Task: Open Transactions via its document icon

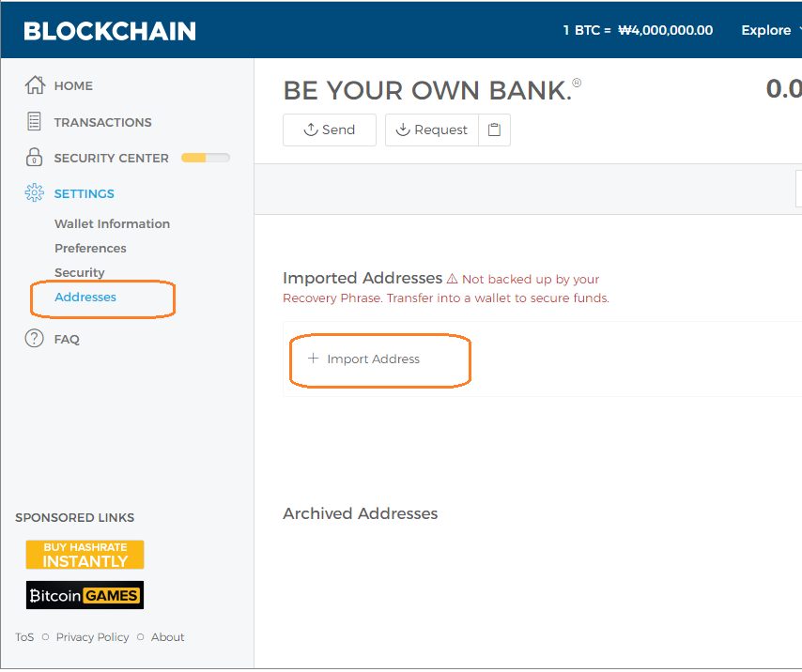Action: point(35,122)
